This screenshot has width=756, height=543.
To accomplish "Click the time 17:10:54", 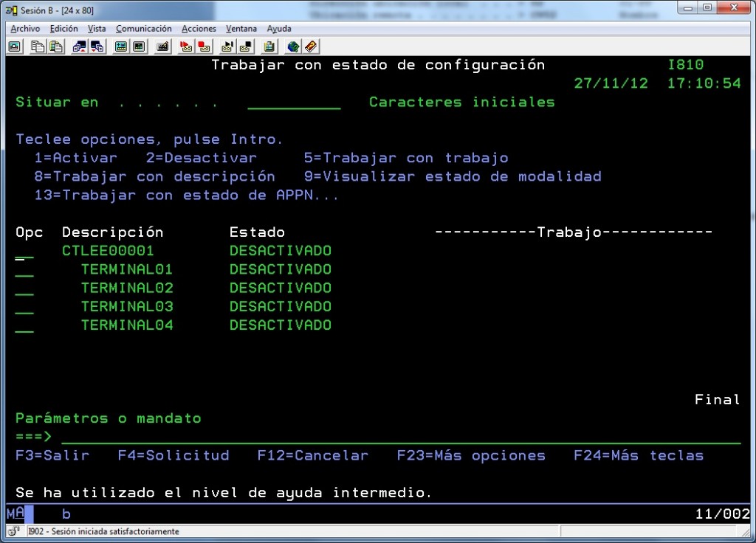I will coord(704,83).
